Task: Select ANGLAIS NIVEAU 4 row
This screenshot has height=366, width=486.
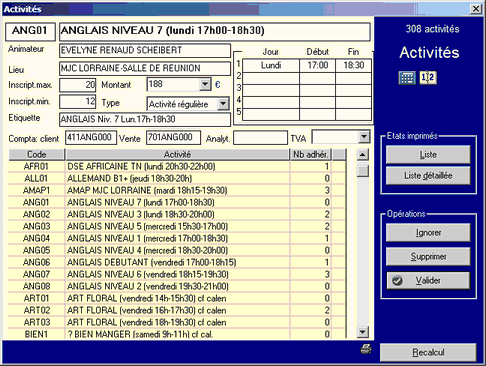Action: [x=177, y=250]
